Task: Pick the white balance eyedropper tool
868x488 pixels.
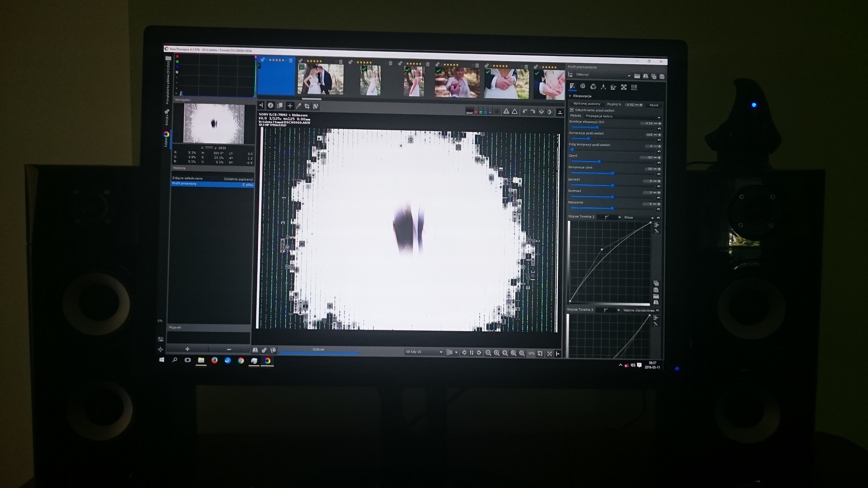Action: (x=298, y=106)
